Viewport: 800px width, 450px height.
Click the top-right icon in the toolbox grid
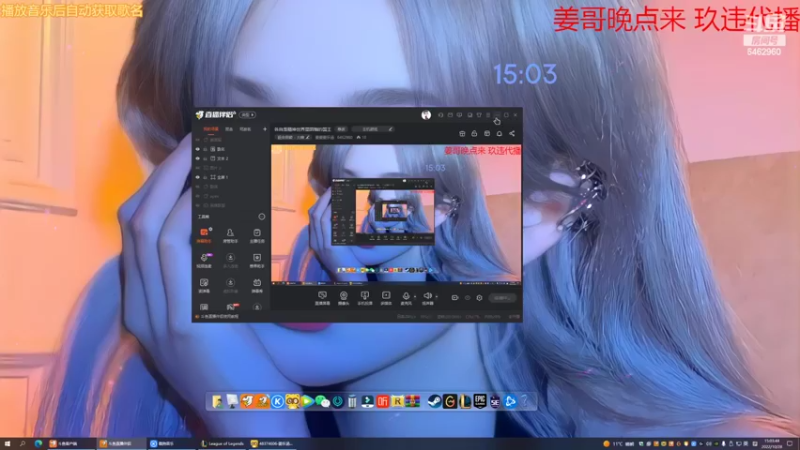tap(257, 235)
